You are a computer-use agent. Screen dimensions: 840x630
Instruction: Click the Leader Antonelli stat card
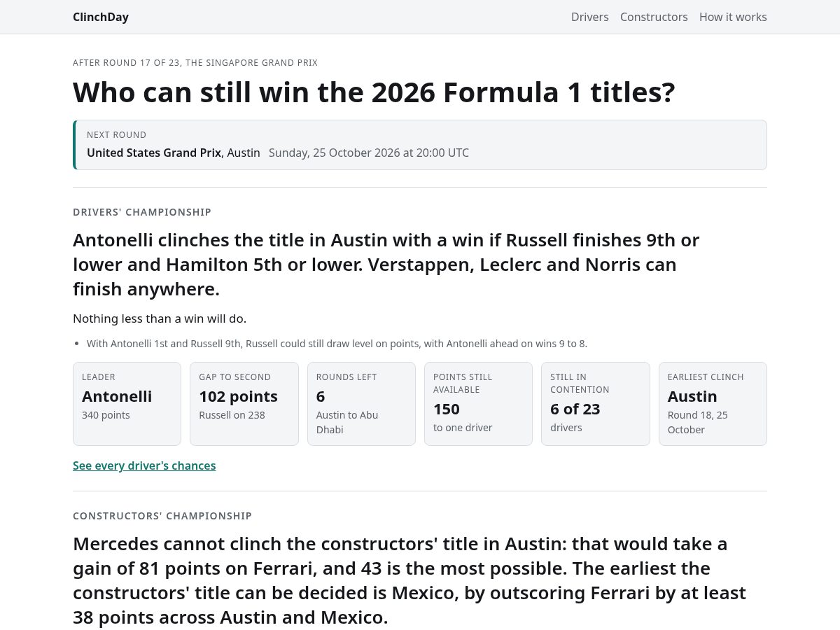(127, 404)
